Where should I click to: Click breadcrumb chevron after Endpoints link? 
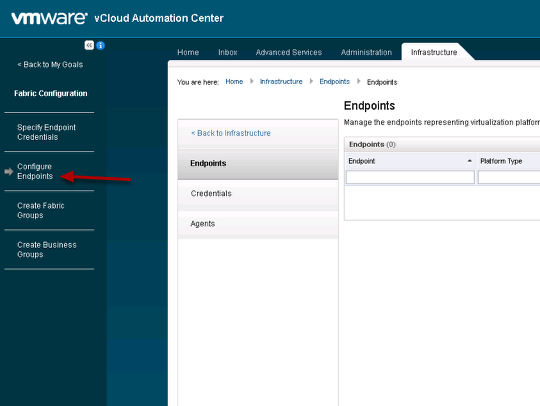click(359, 81)
